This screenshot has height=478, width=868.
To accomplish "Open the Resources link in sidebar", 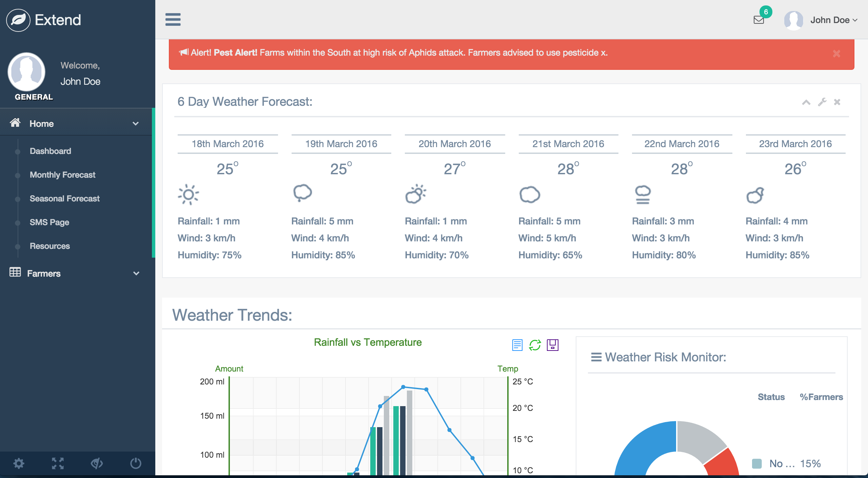I will (50, 246).
